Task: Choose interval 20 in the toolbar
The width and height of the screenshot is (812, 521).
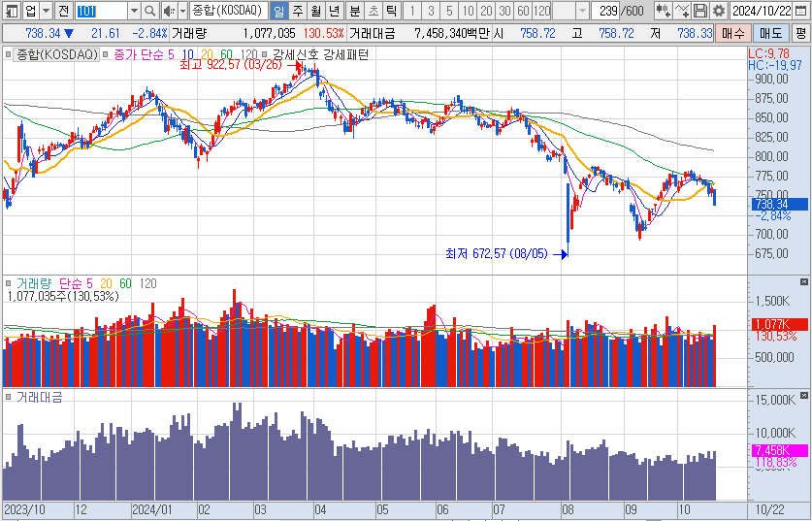Action: (486, 11)
